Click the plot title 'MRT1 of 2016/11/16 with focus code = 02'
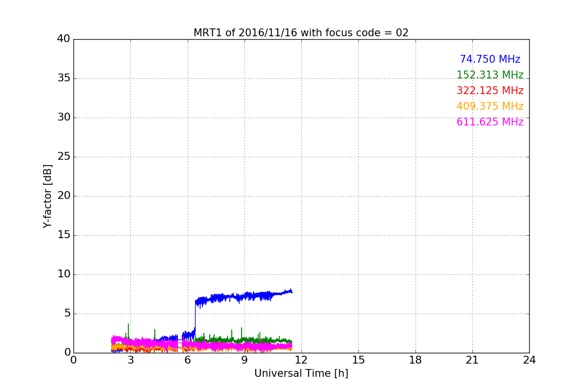Viewport: 588px width, 392px height. (301, 33)
